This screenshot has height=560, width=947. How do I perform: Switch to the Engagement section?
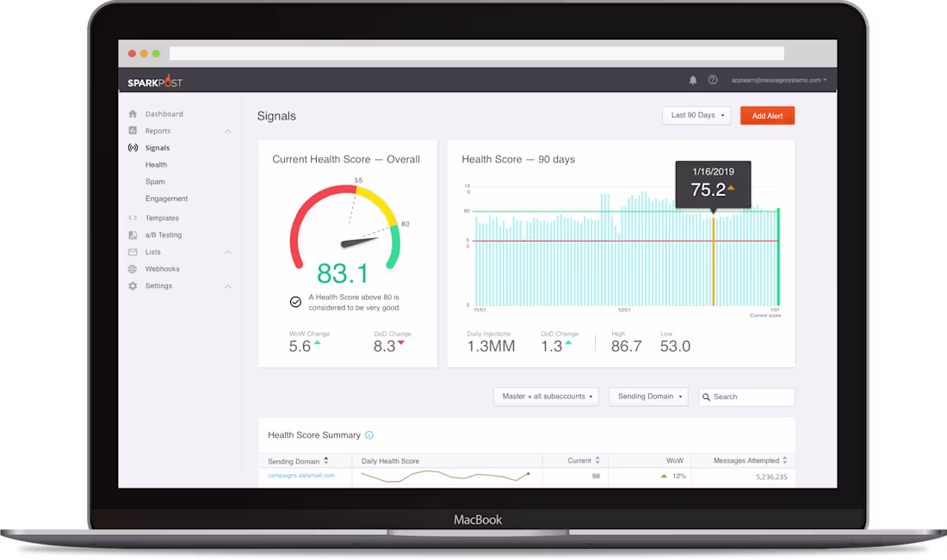tap(166, 199)
